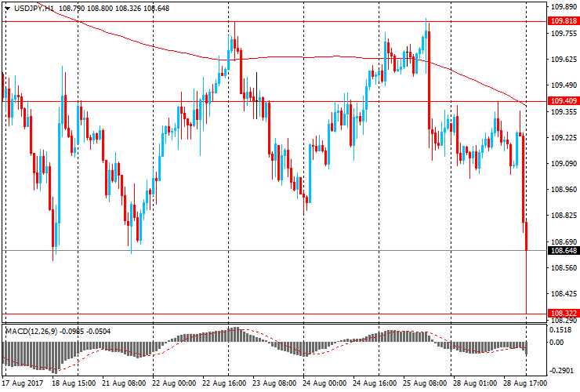Click the 109.625 price axis label
Viewport: 580px width, 392px height.
[x=564, y=60]
